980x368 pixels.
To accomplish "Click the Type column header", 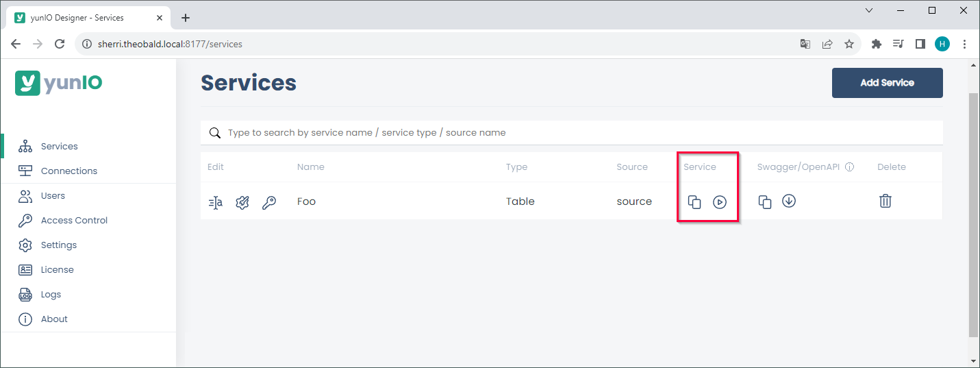I will [x=517, y=167].
